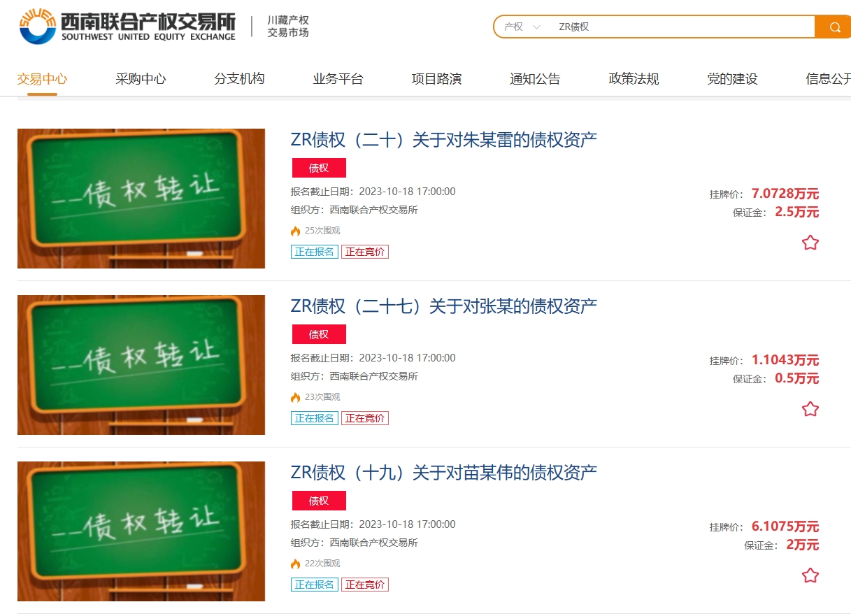
Task: Open ZR债权（十九）苗某伟 listing title
Action: click(444, 473)
